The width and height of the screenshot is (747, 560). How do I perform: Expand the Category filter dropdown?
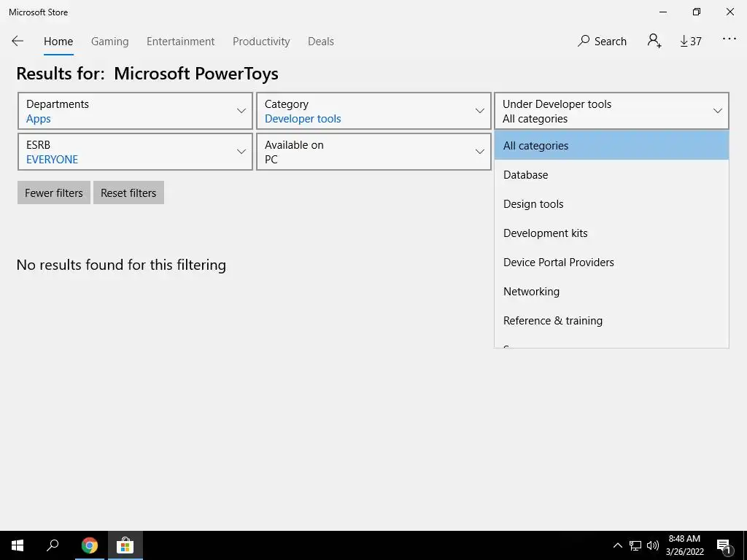(373, 111)
